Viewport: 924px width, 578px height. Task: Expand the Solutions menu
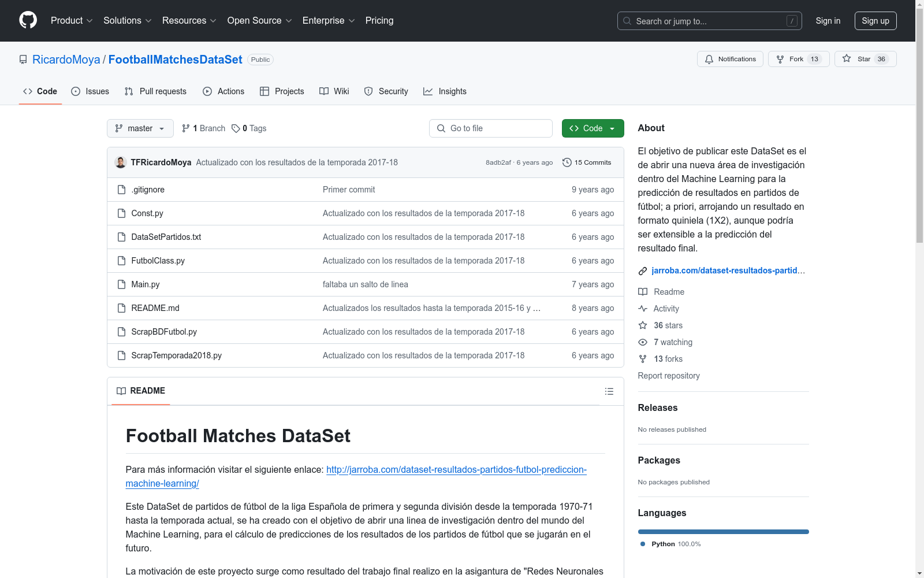(127, 21)
